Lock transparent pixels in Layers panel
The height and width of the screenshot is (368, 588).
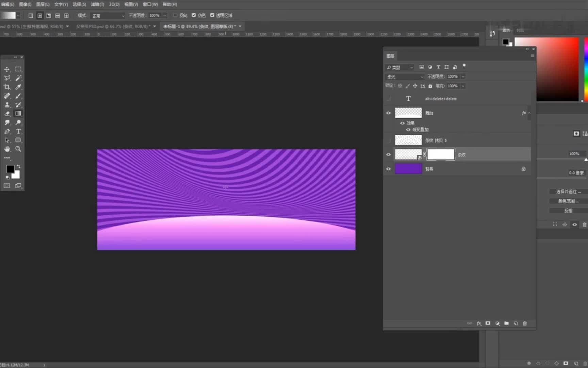pyautogui.click(x=400, y=86)
